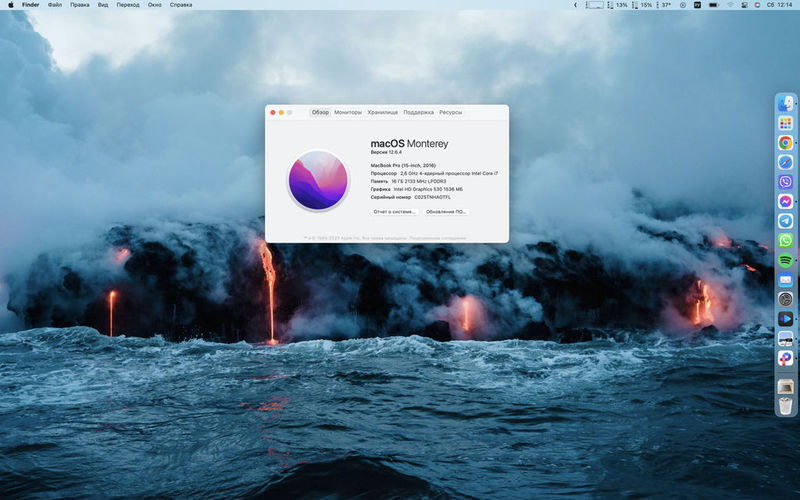The height and width of the screenshot is (500, 800).
Task: Select the Обзор tab
Action: point(320,112)
